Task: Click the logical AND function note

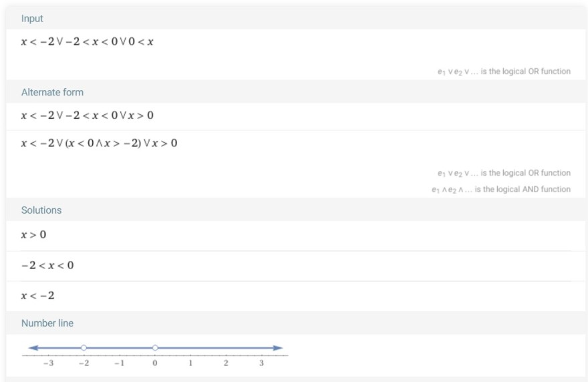Action: pyautogui.click(x=501, y=189)
